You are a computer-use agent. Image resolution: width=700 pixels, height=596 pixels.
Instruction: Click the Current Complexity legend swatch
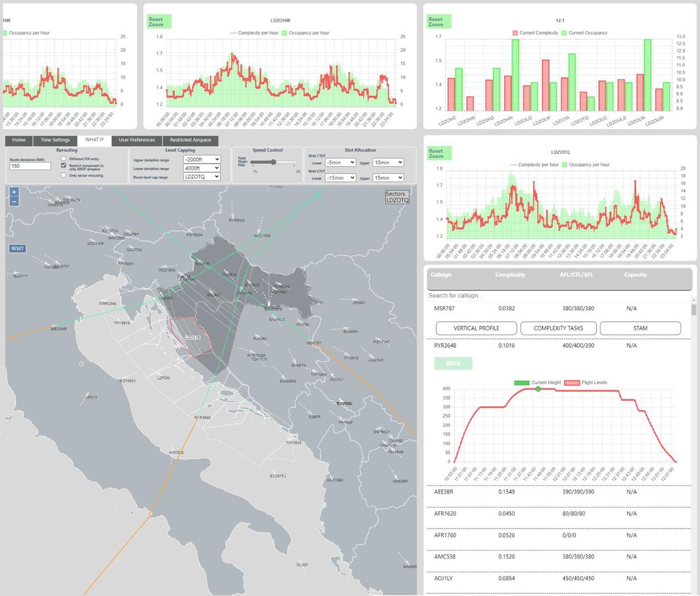tap(515, 33)
